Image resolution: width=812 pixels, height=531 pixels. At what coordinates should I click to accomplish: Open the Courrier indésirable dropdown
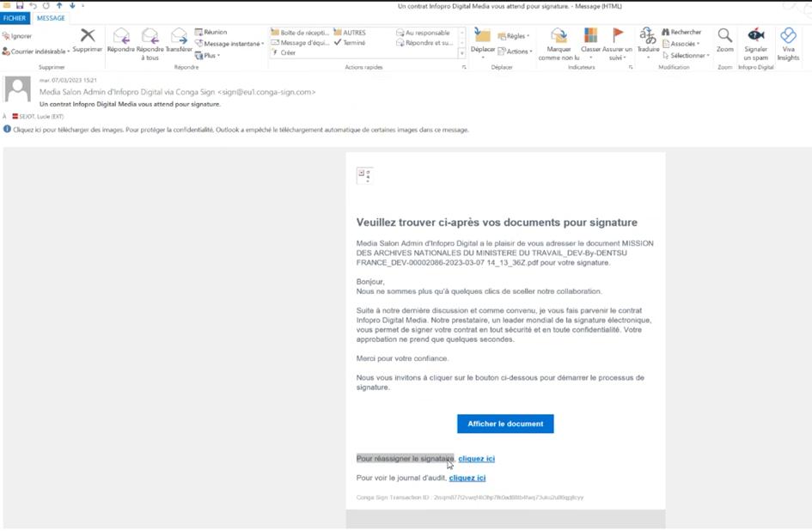click(x=36, y=52)
